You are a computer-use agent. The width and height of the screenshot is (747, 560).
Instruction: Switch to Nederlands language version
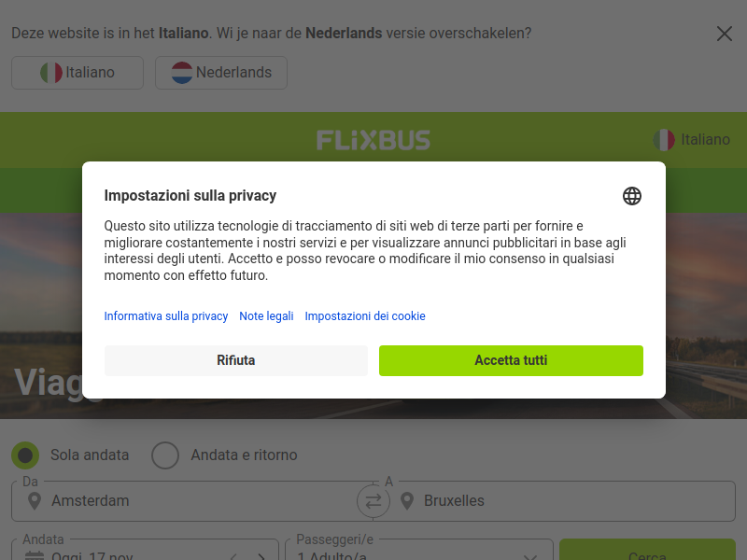coord(221,73)
